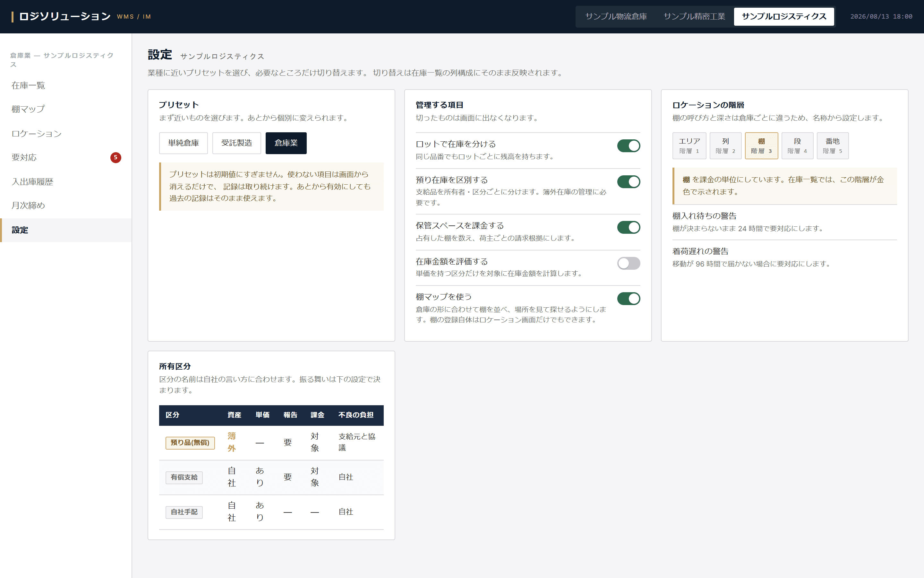Go to ロケーション page

pos(66,133)
